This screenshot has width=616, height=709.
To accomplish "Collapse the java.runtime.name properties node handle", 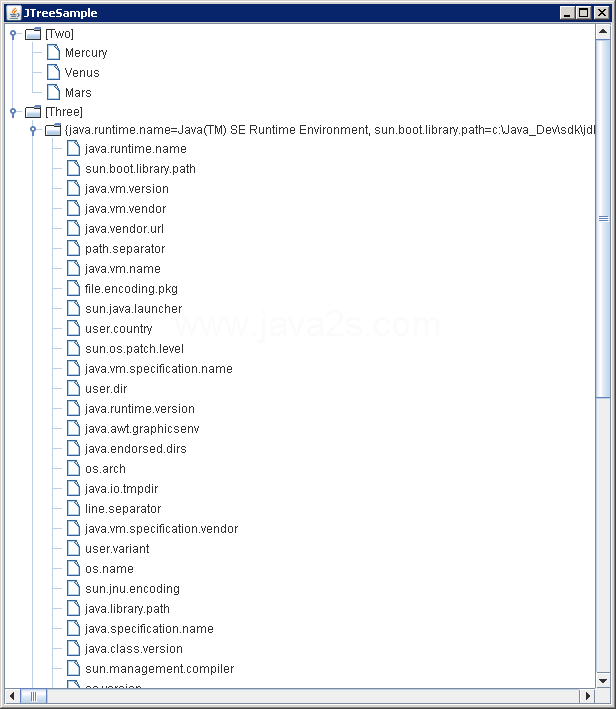I will (x=33, y=131).
